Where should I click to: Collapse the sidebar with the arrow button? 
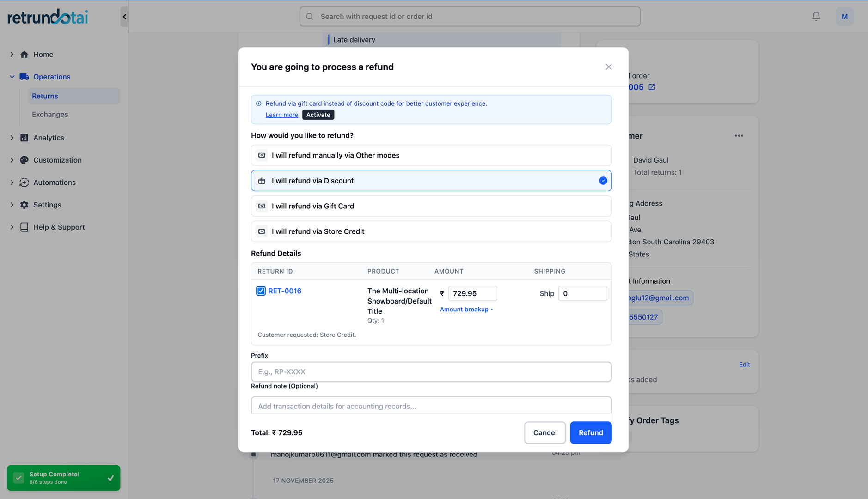(x=124, y=17)
